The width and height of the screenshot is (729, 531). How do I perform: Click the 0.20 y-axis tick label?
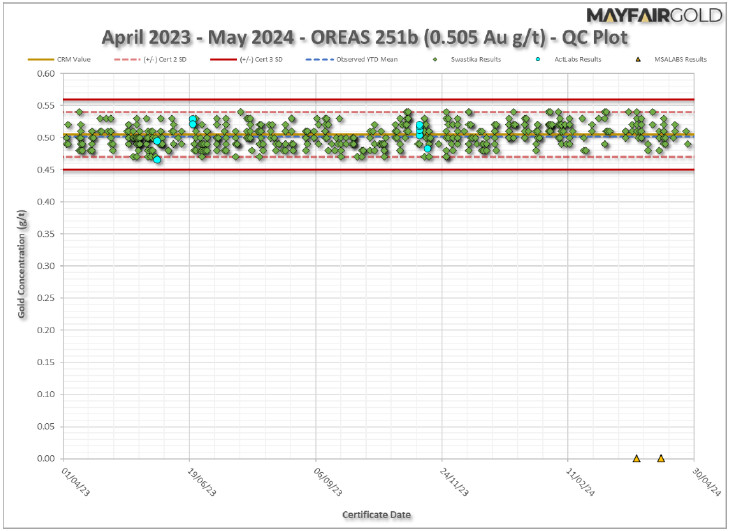(46, 330)
